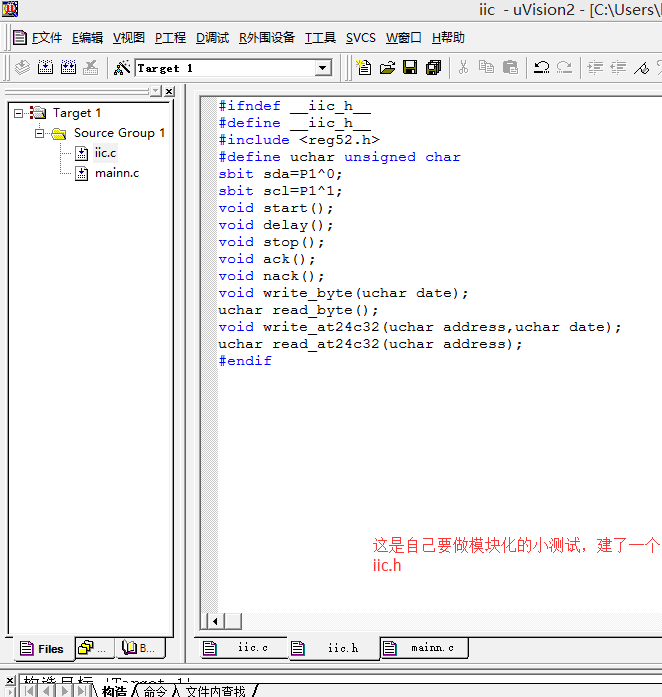
Task: Open the Target selection dropdown arrow
Action: [x=323, y=68]
